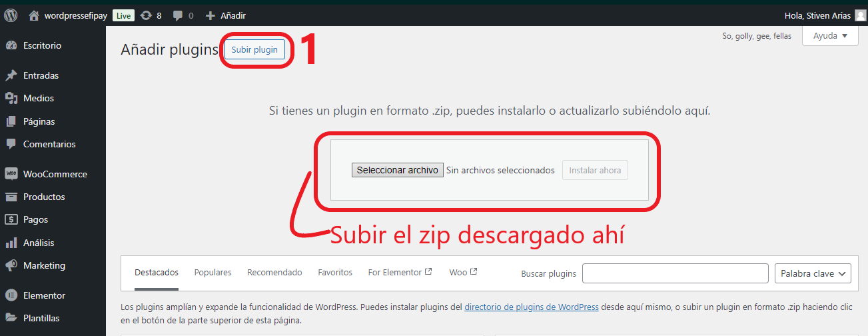868x336 pixels.
Task: Expand the Ayuda help dropdown
Action: coord(830,36)
